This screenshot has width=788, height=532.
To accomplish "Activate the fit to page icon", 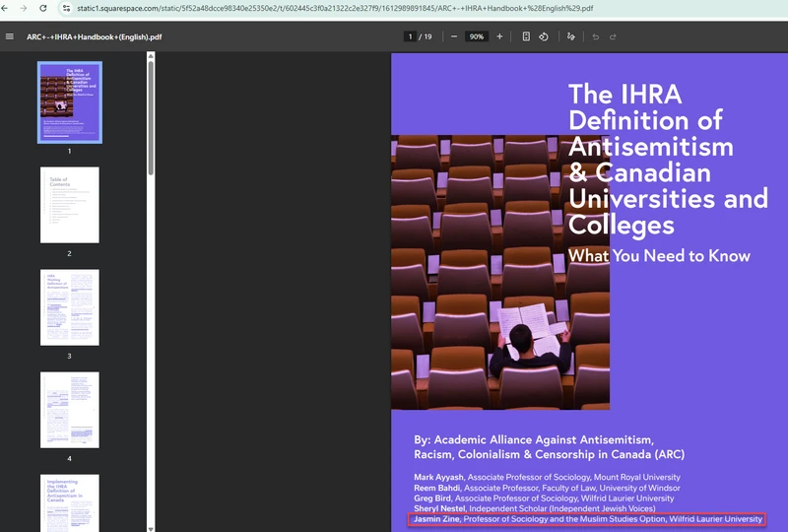I will coord(526,36).
